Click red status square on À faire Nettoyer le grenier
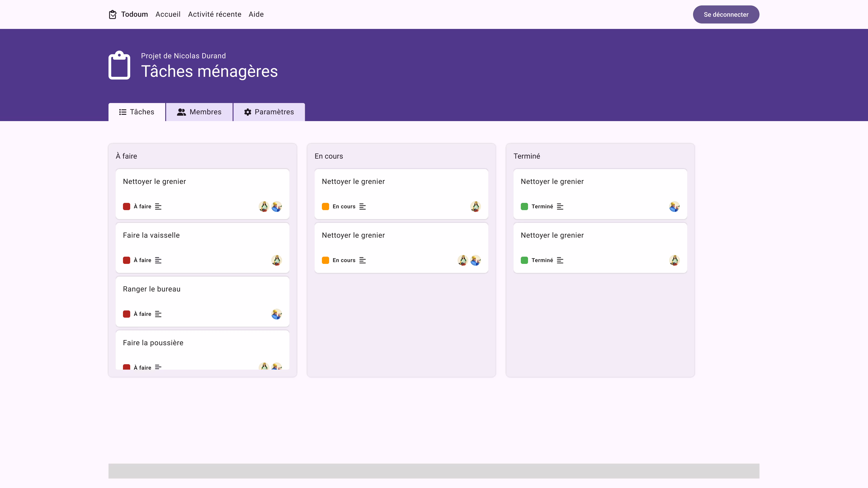868x488 pixels. pos(126,206)
